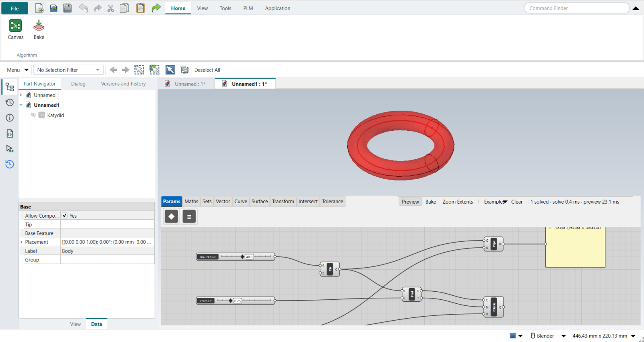
Task: Click Zoom Extents button
Action: 458,202
